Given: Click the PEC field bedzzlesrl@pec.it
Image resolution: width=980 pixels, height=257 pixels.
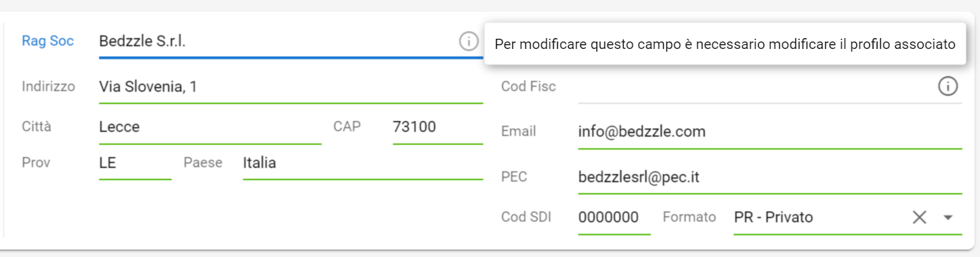Looking at the screenshot, I should (770, 177).
